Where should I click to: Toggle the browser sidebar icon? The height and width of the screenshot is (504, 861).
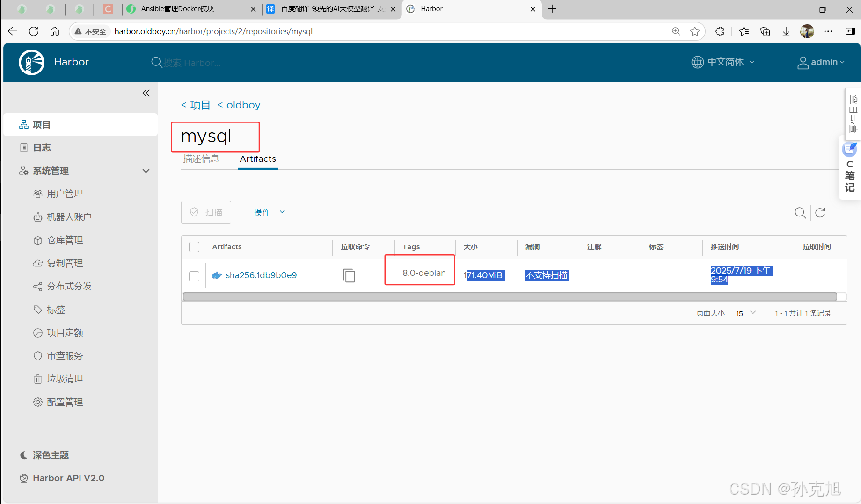pyautogui.click(x=850, y=31)
